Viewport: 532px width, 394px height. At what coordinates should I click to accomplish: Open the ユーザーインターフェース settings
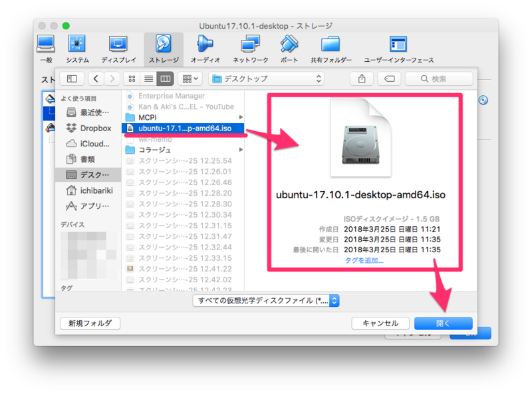pos(398,49)
